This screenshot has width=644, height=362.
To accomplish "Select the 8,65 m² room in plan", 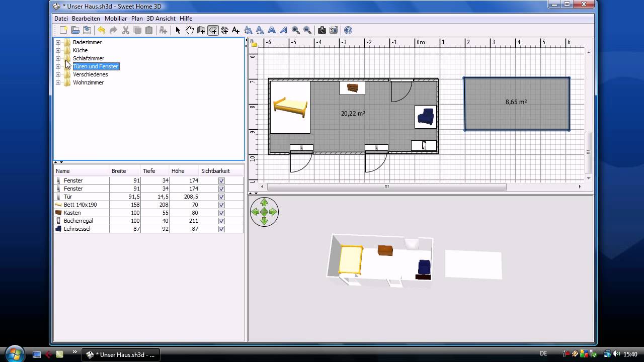I will (x=516, y=104).
